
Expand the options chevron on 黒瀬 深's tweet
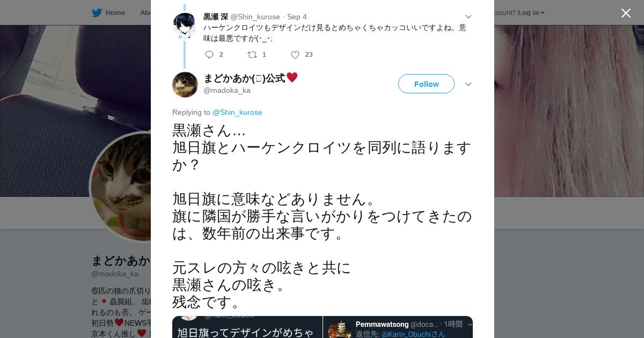tap(468, 17)
